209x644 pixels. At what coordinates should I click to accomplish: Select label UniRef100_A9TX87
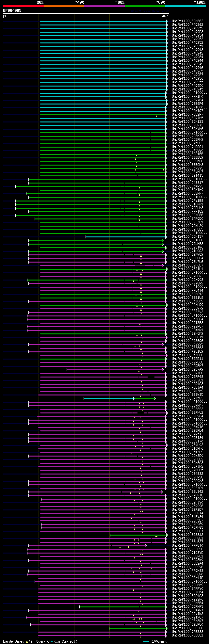coord(187,617)
